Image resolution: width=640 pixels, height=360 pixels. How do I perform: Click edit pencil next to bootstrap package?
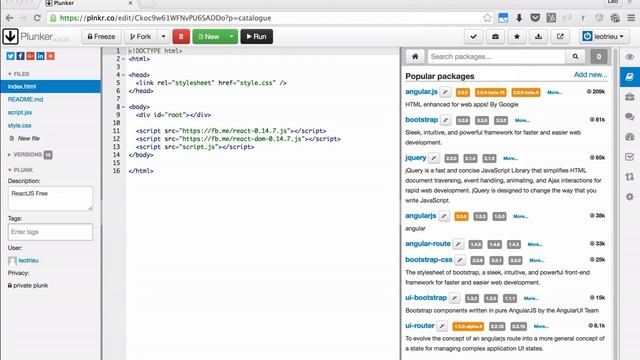click(x=446, y=120)
